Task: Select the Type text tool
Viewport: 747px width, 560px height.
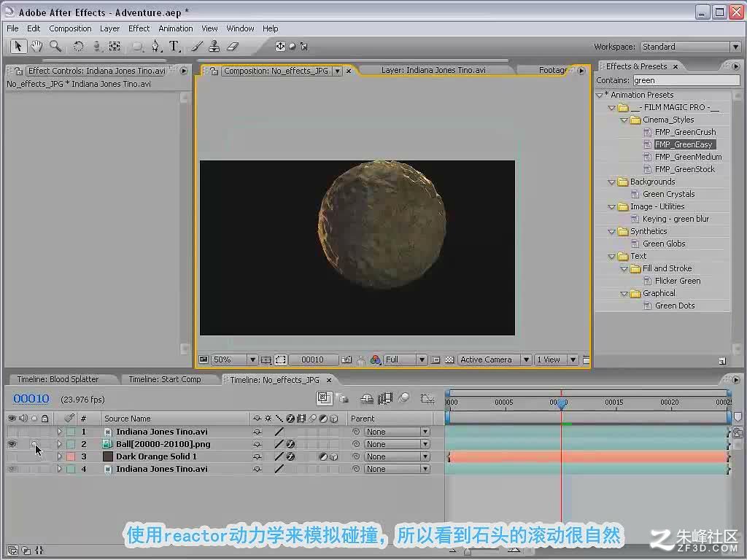Action: pos(174,46)
